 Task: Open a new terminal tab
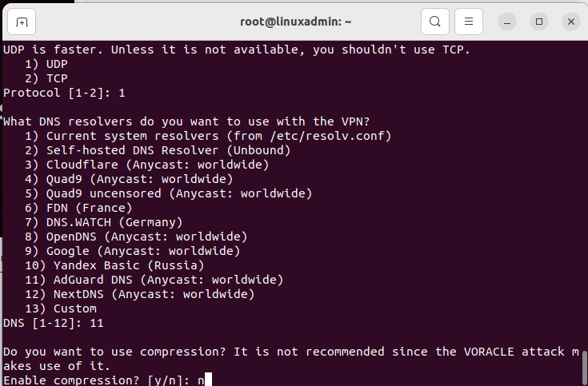click(22, 22)
